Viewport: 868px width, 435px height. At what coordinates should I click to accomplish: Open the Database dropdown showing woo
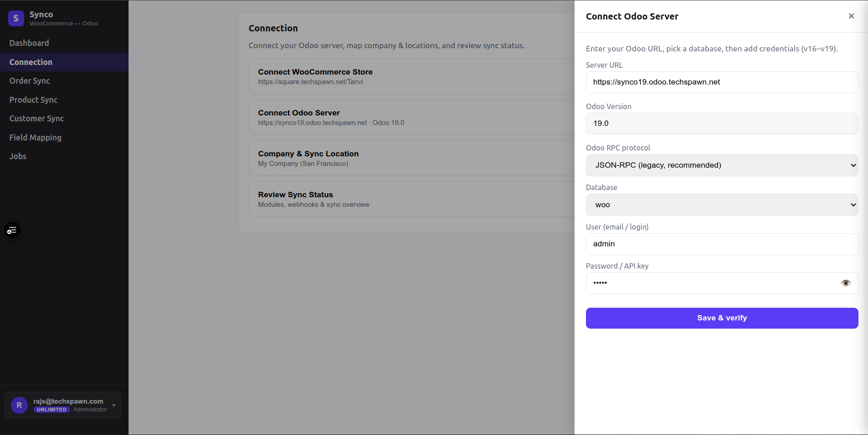coord(722,205)
